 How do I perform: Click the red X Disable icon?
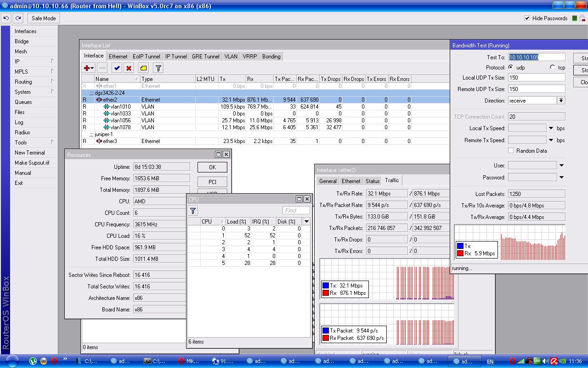coord(129,68)
